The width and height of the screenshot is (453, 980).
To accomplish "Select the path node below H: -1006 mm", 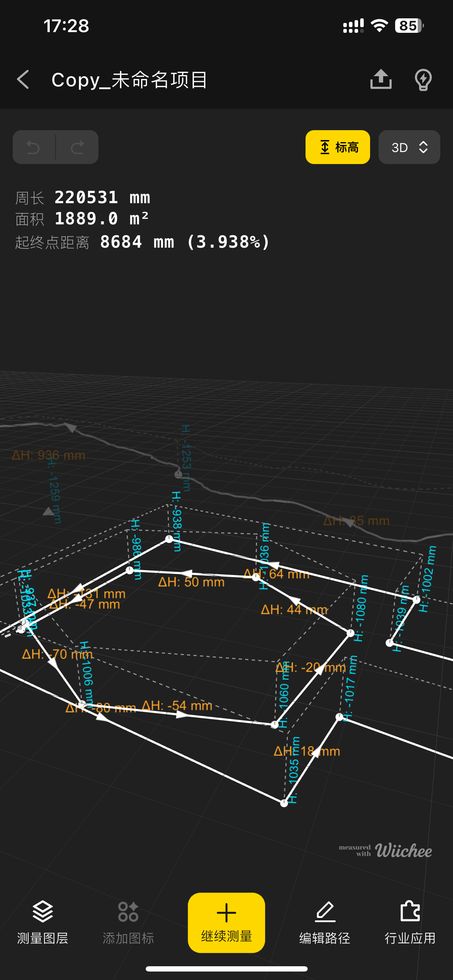I will 82,703.
